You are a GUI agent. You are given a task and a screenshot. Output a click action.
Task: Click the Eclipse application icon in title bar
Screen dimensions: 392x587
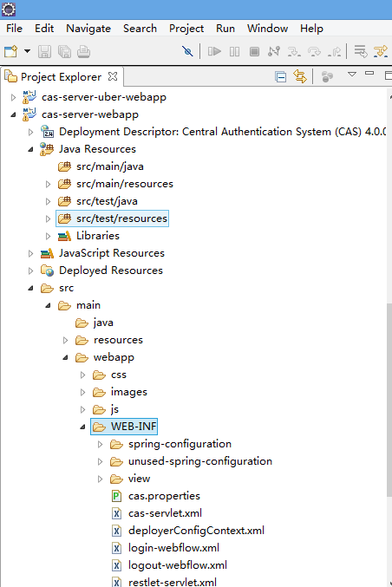coord(9,9)
